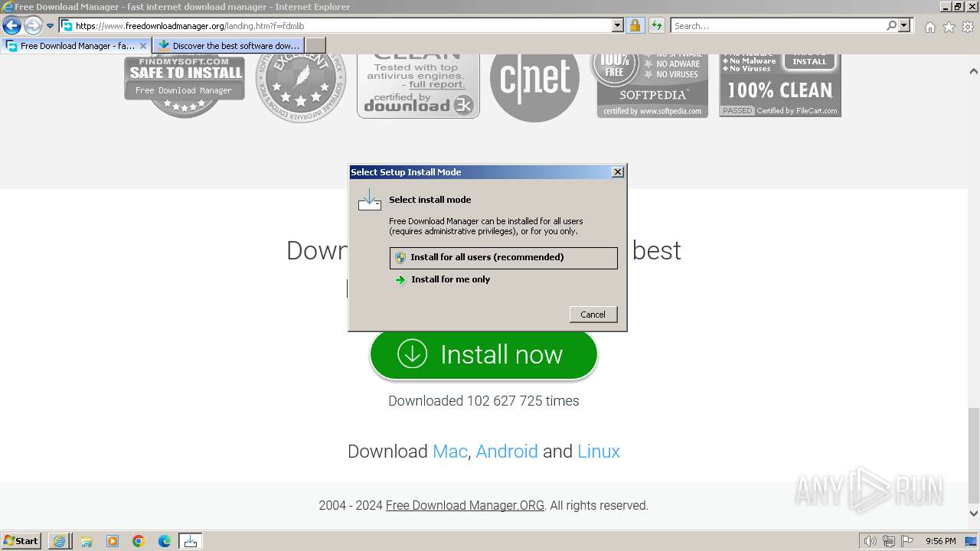Open the Mac download link
This screenshot has height=551, width=980.
pos(449,452)
